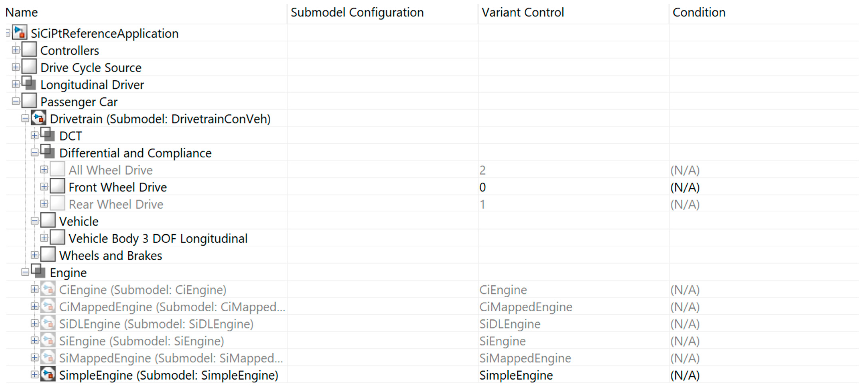Screen dimensions: 868x390
Task: Select the Vehicle Body 3 DOF Longitudinal row
Action: (158, 238)
